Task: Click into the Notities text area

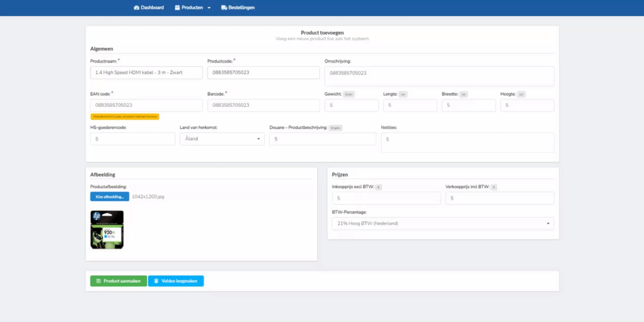Action: (468, 142)
